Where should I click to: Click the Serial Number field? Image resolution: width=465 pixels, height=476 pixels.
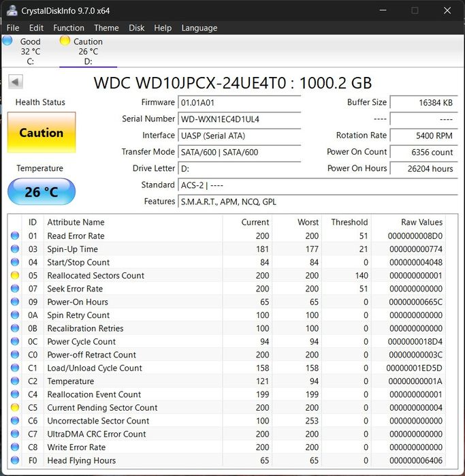click(239, 119)
